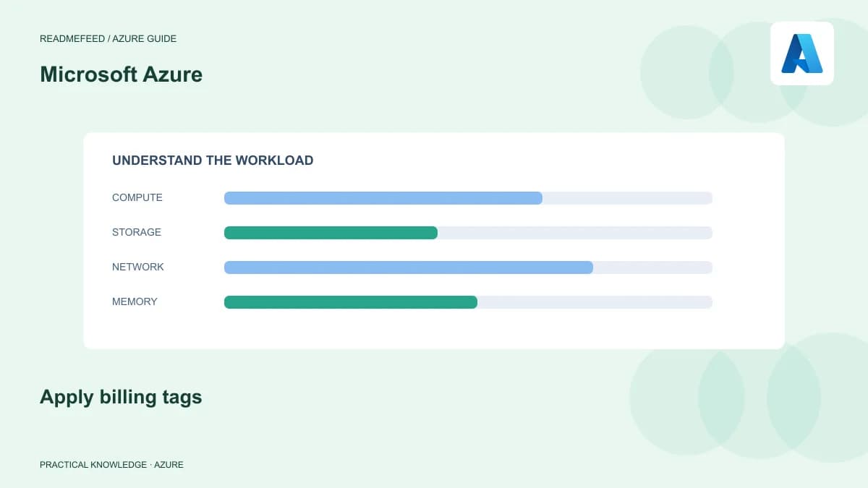
Task: Click the STORAGE label
Action: point(137,232)
